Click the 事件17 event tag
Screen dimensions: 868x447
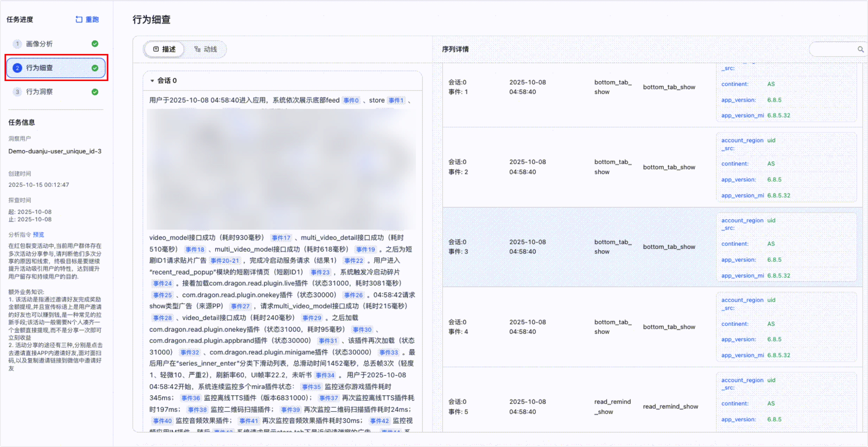(281, 238)
